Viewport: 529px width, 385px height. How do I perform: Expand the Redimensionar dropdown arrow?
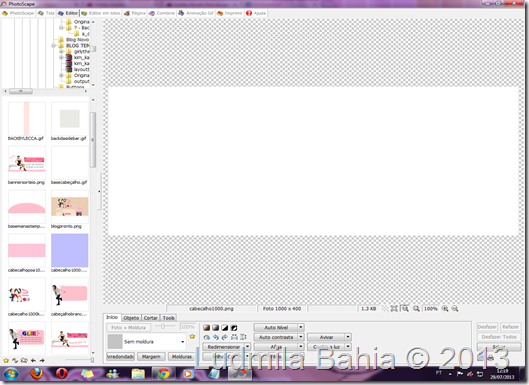248,347
